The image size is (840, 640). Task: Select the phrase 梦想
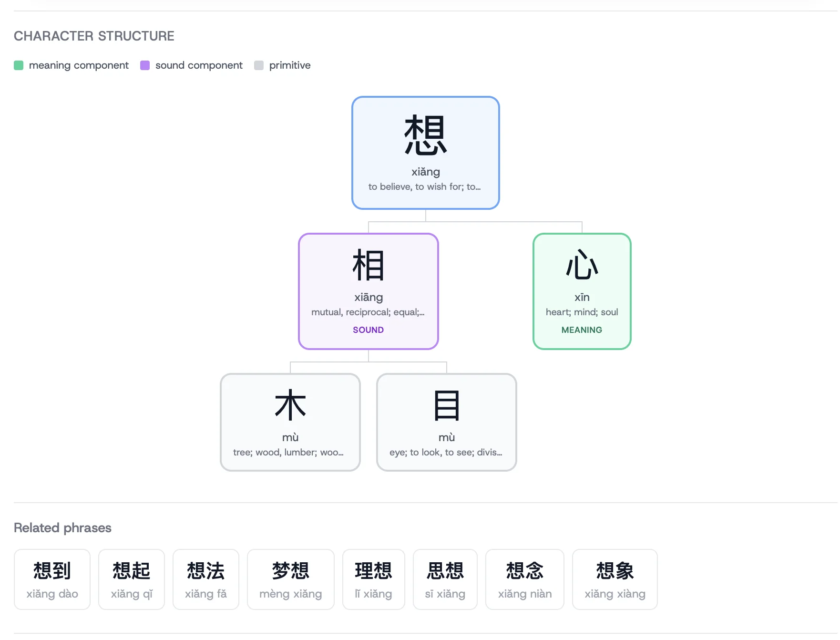tap(290, 579)
